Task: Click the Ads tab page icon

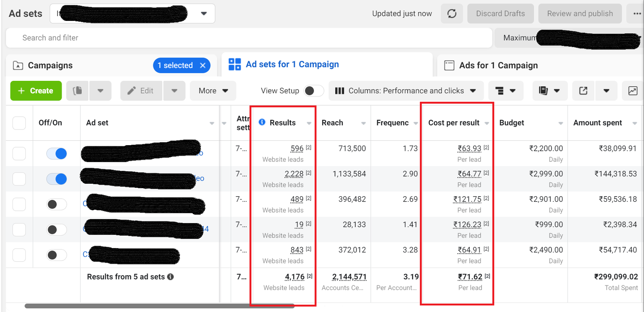Action: point(449,66)
